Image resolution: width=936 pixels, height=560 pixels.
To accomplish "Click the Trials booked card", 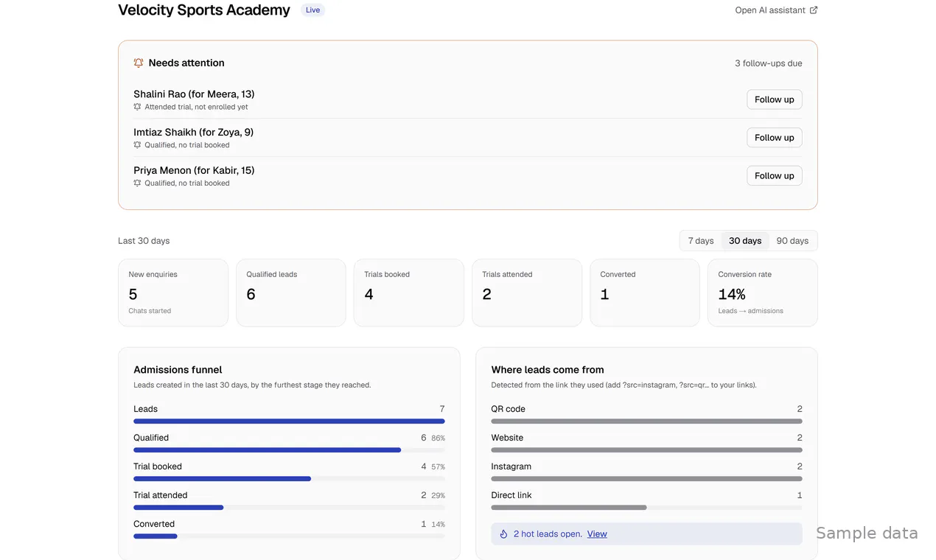I will 409,293.
